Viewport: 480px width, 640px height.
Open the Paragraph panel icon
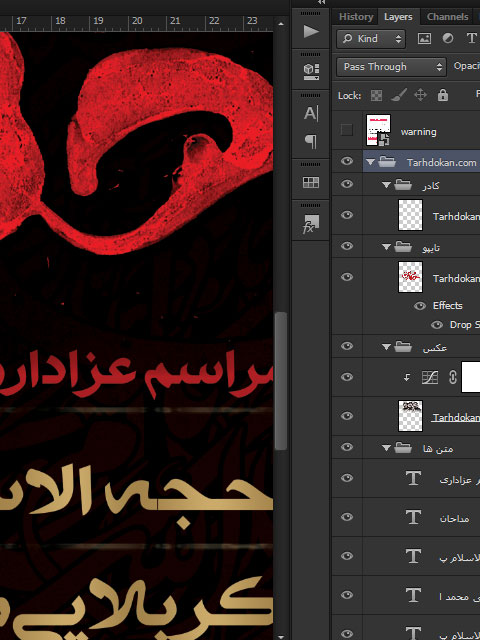(311, 142)
